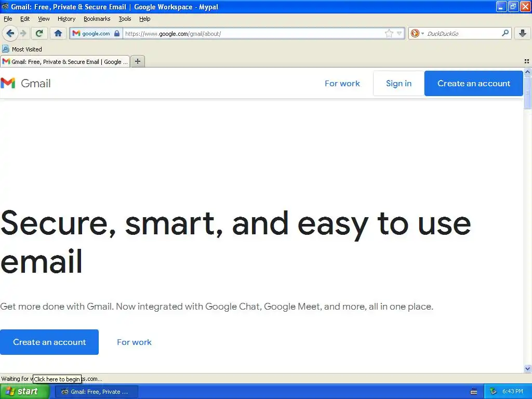This screenshot has height=399, width=532.
Task: Click the keyboard icon in the taskbar
Action: pyautogui.click(x=474, y=392)
